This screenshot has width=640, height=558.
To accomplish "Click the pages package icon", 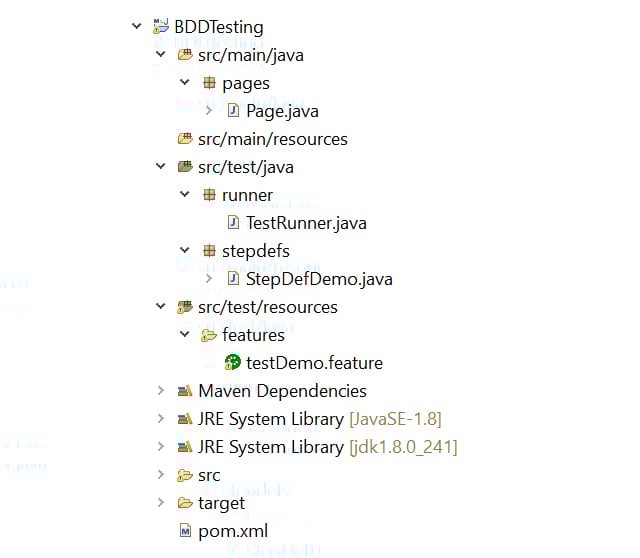I will pos(209,83).
